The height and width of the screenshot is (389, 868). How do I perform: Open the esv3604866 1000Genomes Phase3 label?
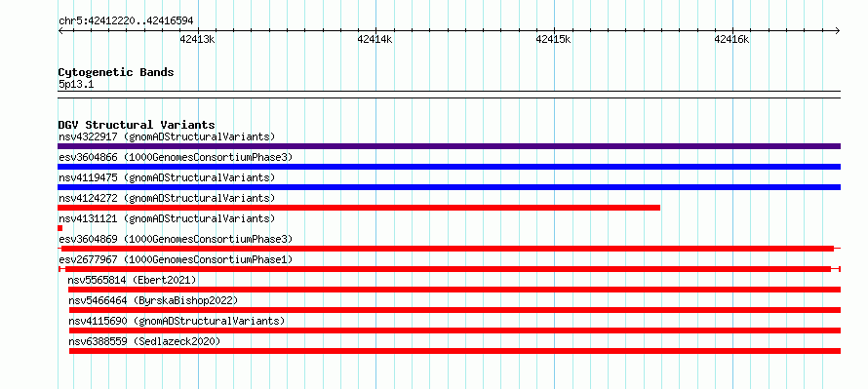[176, 157]
